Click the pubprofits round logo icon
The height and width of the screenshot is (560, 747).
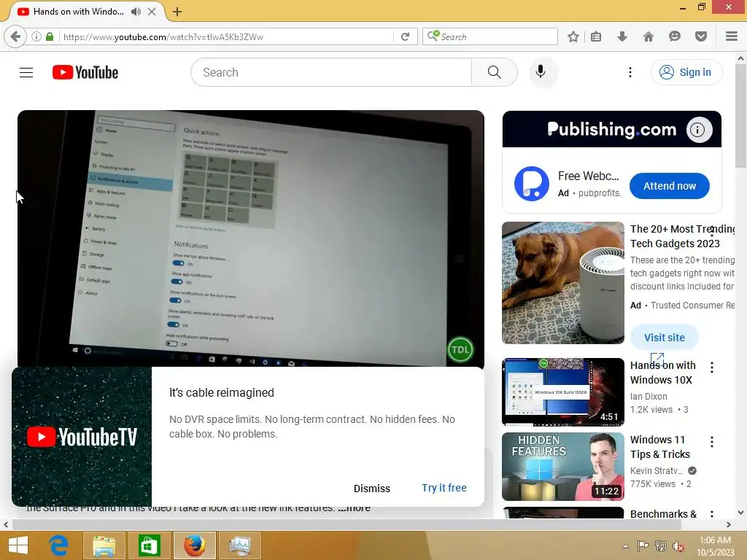coord(532,184)
